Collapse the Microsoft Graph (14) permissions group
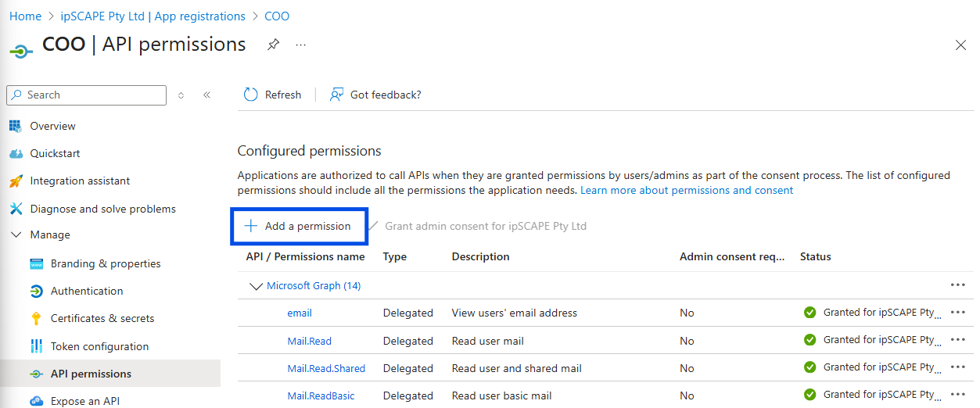 [256, 286]
